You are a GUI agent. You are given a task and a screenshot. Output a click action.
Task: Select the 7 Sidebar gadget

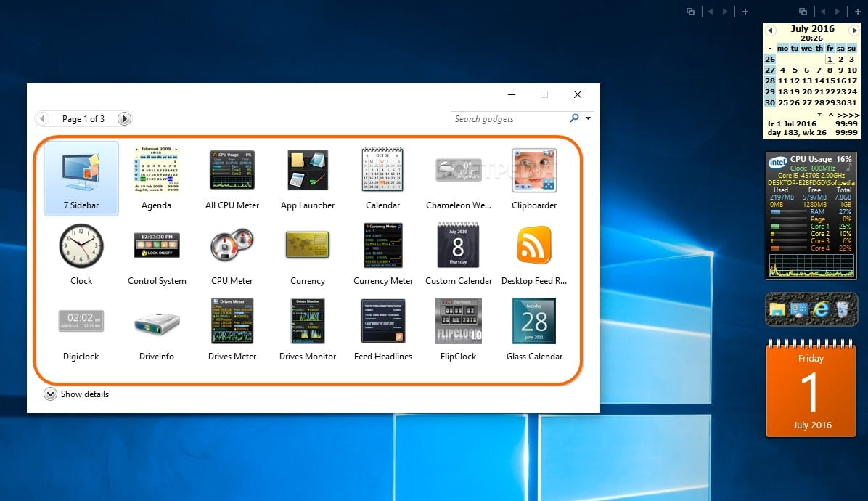point(81,178)
